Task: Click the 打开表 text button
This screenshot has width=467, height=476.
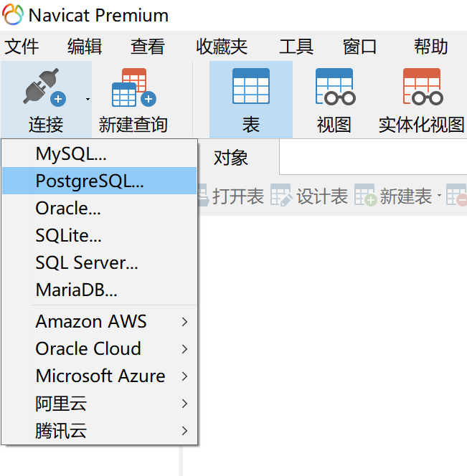Action: (238, 196)
